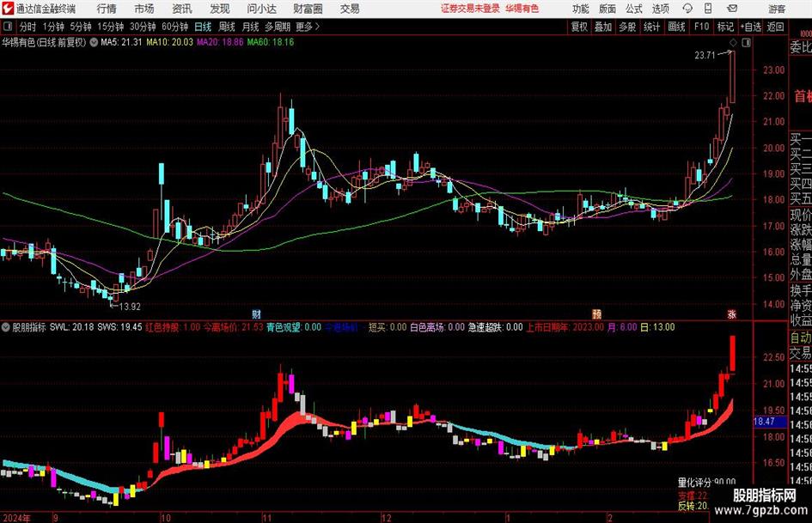The image size is (812, 523).
Task: Switch to 30分钟 period
Action: (x=143, y=27)
